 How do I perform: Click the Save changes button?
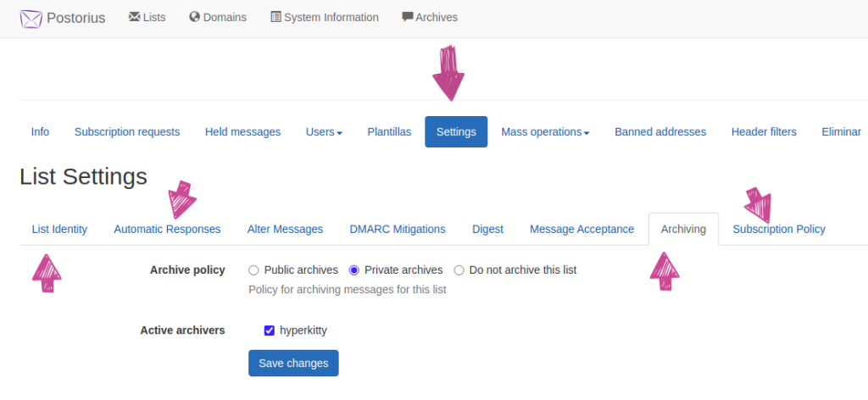pyautogui.click(x=293, y=364)
